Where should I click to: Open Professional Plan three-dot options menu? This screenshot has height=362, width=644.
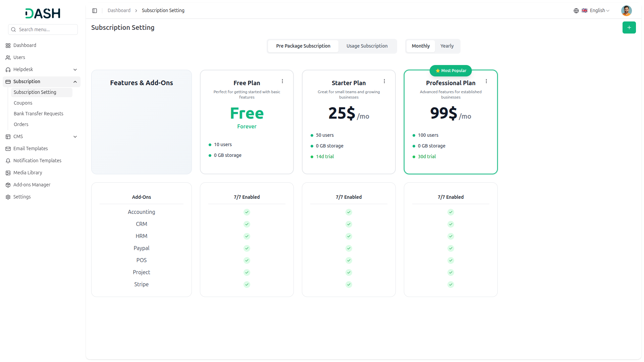[x=486, y=81]
